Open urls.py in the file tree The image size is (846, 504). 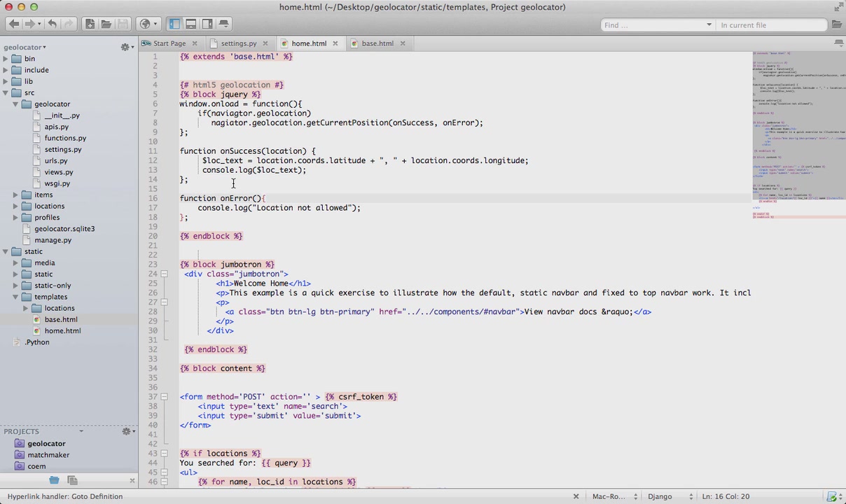(56, 161)
